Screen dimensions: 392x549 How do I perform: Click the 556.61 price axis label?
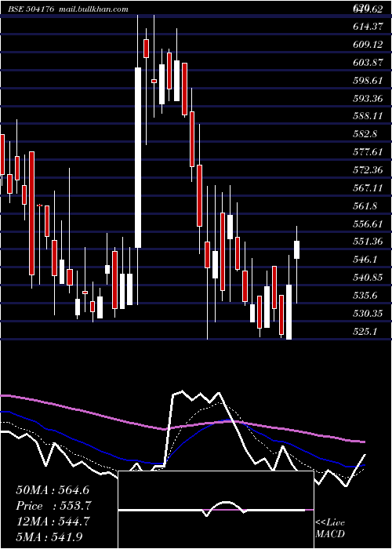368,224
